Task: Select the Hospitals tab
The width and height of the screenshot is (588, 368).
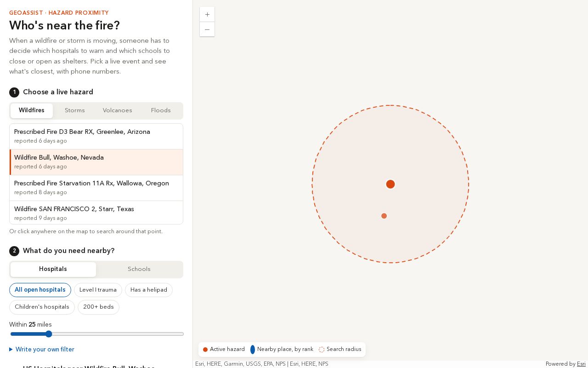Action: [53, 270]
